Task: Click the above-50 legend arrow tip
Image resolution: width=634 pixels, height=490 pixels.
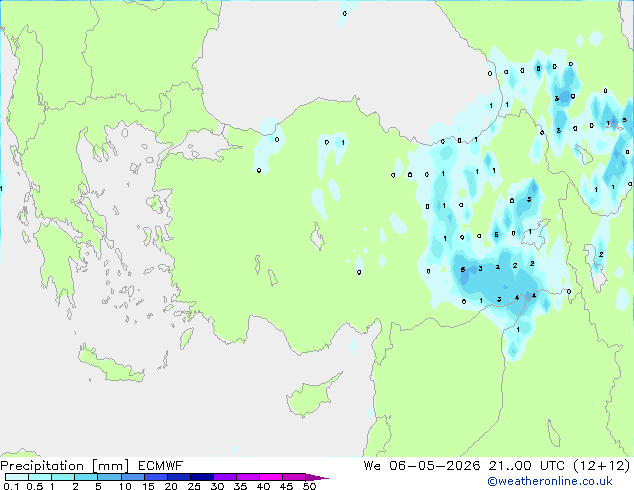Action: coord(317,477)
